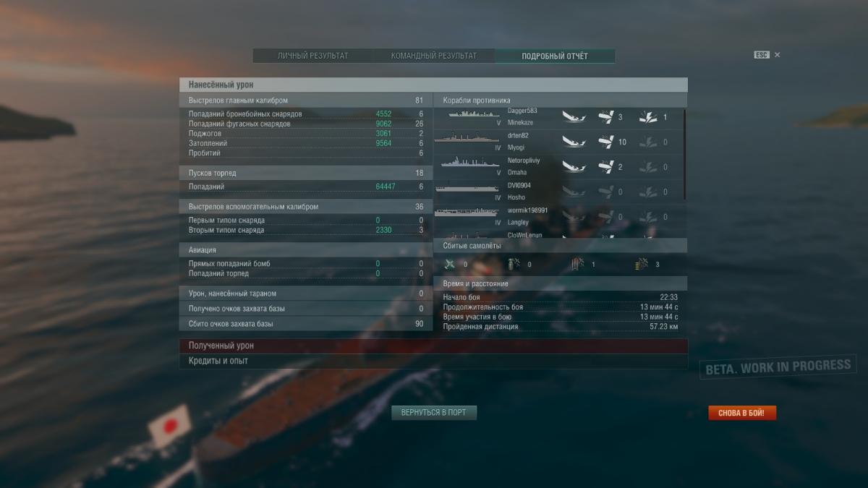The width and height of the screenshot is (868, 488).
Task: Click the sunk-ship icon for Minekaze
Action: [x=574, y=117]
